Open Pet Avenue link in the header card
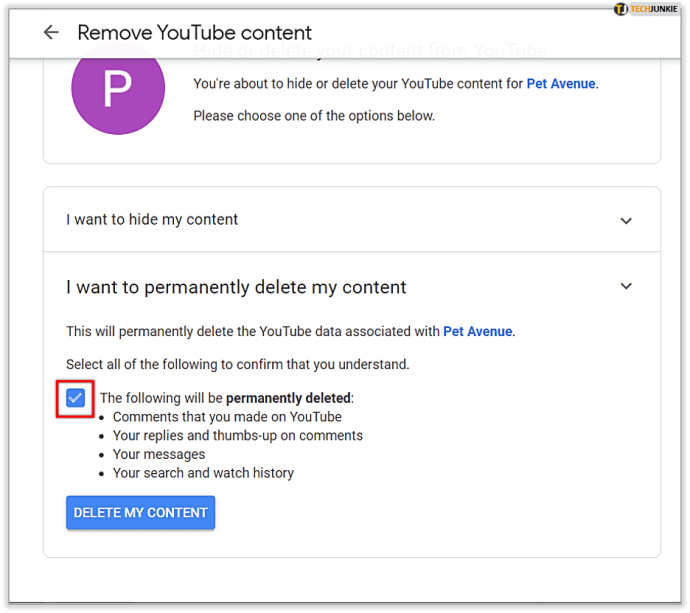Image resolution: width=690 pixels, height=613 pixels. [x=561, y=84]
